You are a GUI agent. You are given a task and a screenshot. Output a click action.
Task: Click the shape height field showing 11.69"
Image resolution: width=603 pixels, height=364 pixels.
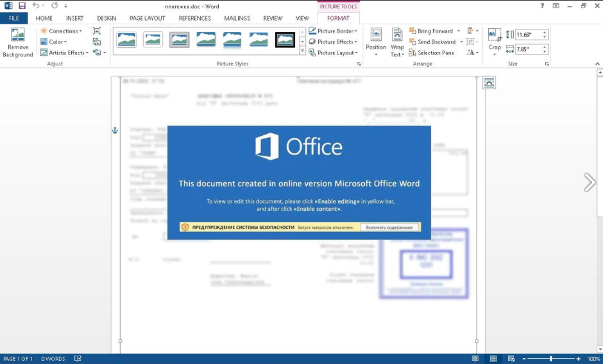click(528, 35)
